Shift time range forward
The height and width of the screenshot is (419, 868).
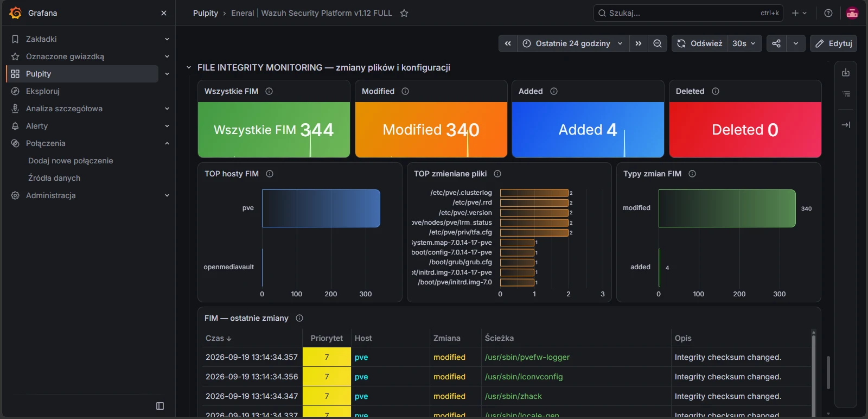pyautogui.click(x=639, y=43)
